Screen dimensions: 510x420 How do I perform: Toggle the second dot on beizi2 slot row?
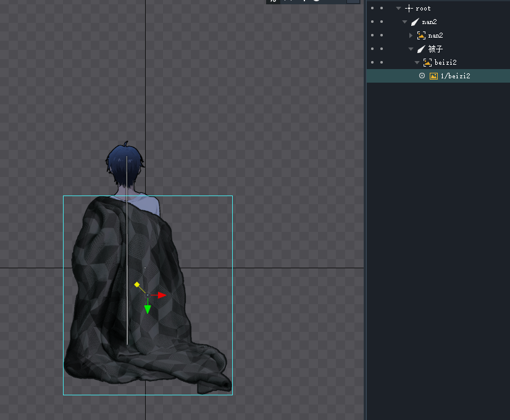click(382, 62)
